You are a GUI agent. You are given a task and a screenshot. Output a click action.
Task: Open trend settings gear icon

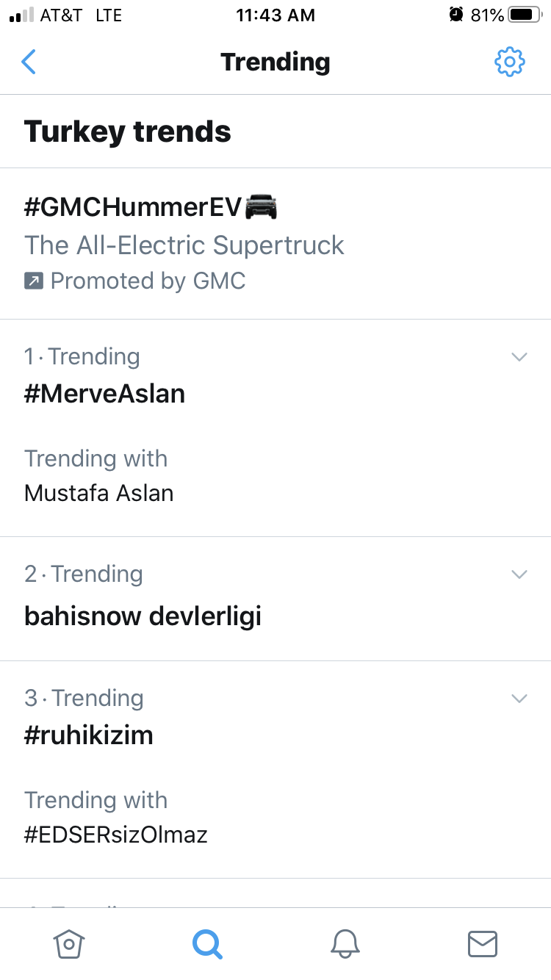click(x=509, y=62)
